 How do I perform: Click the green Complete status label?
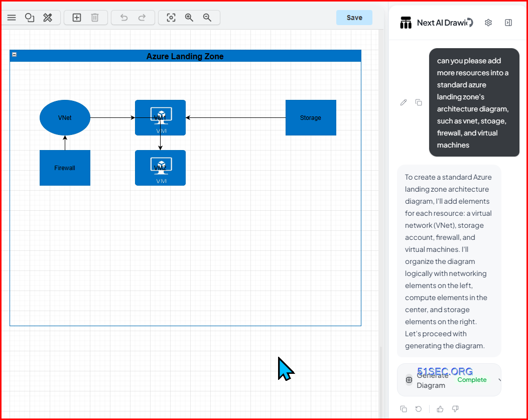(x=472, y=380)
